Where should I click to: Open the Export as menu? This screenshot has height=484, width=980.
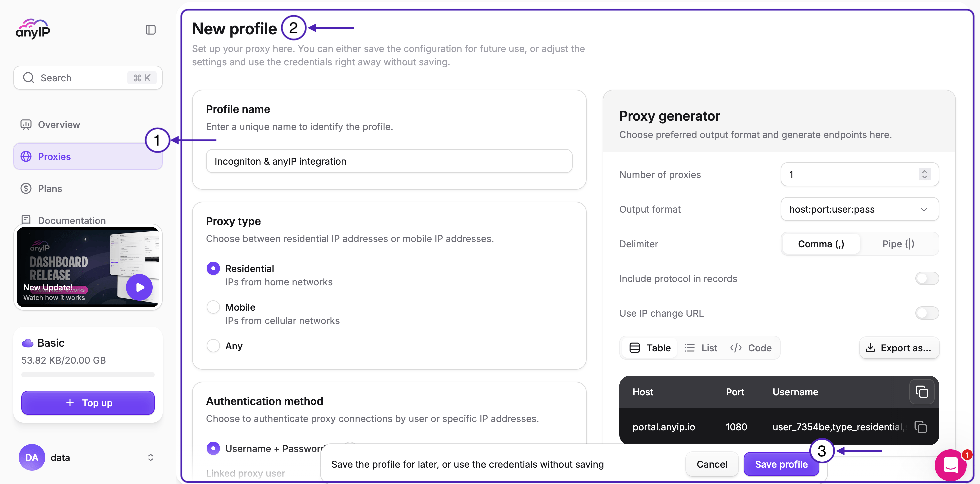[x=899, y=348]
